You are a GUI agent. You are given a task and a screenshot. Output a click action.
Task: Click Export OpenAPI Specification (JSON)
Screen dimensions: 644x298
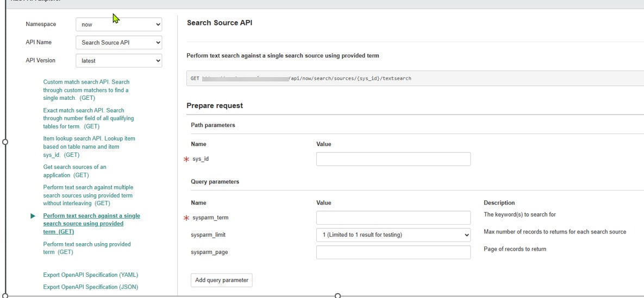tap(90, 287)
